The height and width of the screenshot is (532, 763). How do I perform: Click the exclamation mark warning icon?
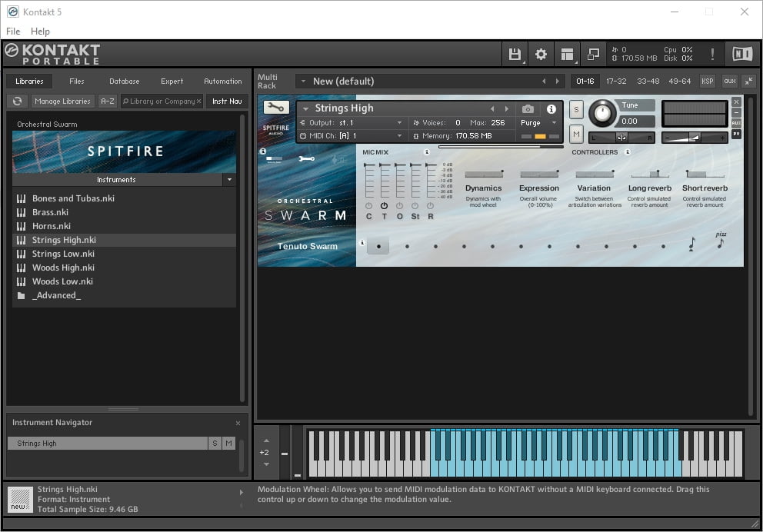[712, 55]
